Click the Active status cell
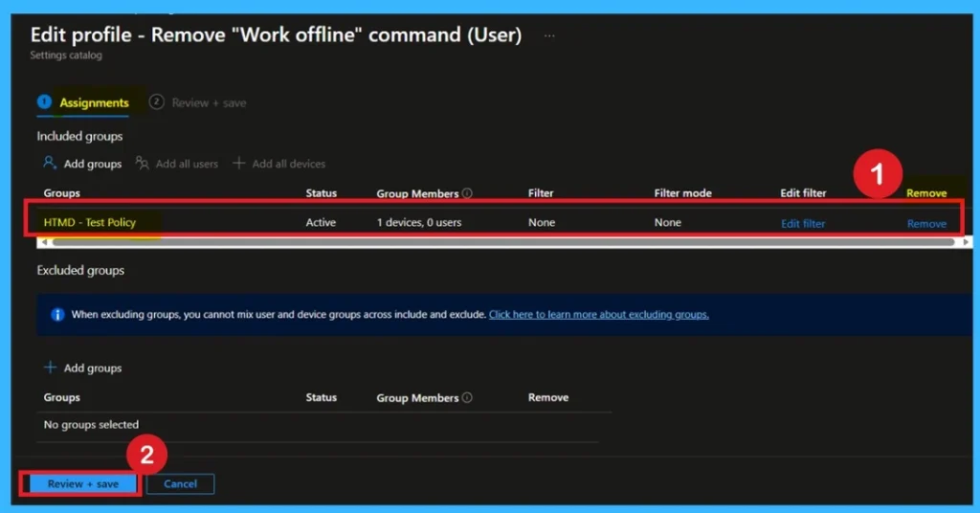 321,222
